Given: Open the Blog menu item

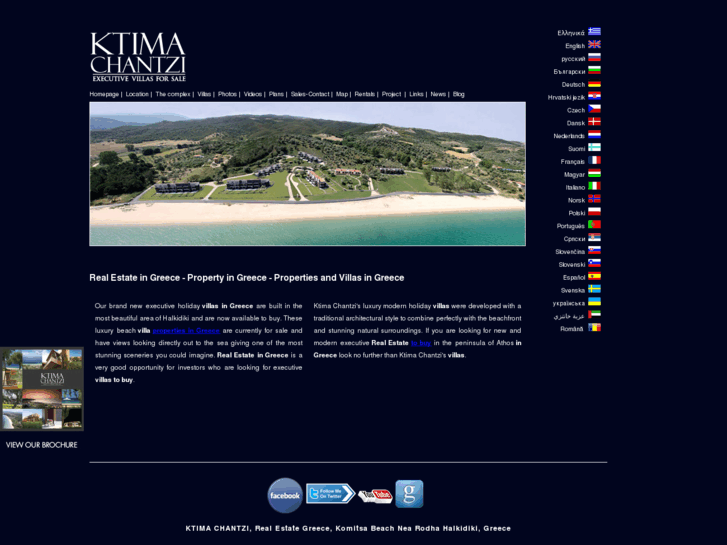Looking at the screenshot, I should click(459, 94).
